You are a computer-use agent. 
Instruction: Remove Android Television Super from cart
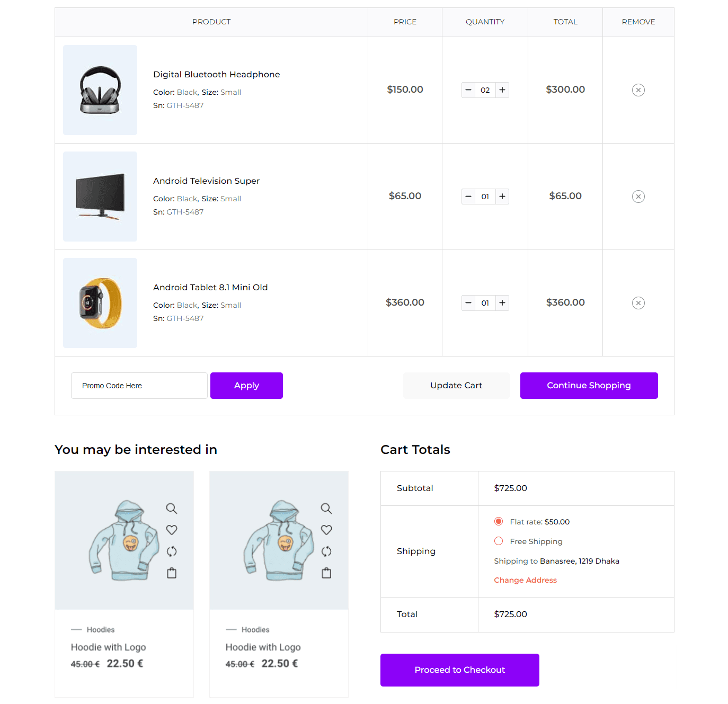[x=638, y=196]
